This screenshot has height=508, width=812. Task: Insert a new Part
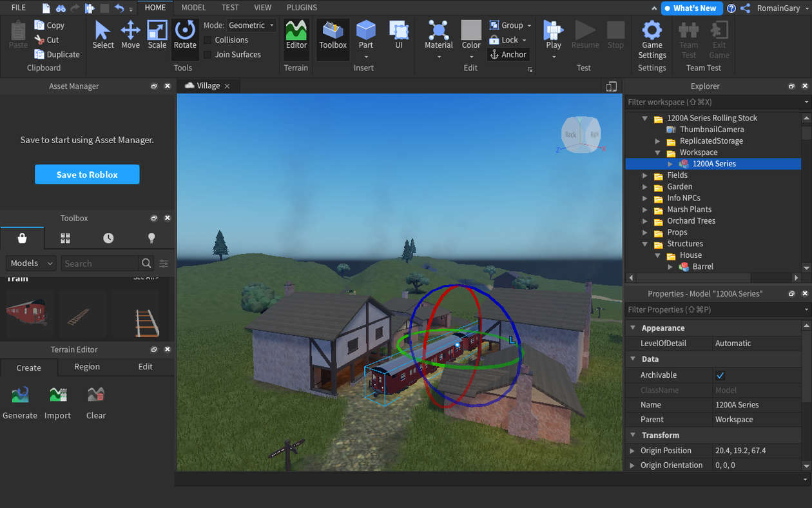point(366,35)
